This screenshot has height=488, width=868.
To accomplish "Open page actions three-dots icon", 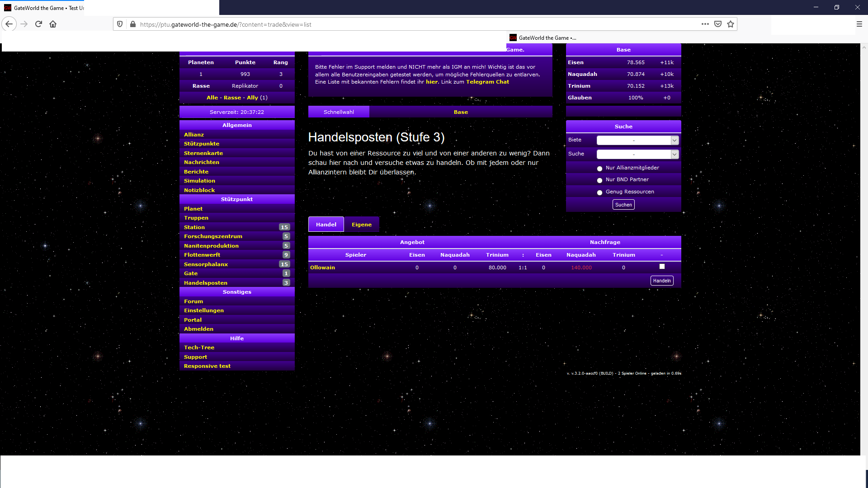I will (705, 24).
